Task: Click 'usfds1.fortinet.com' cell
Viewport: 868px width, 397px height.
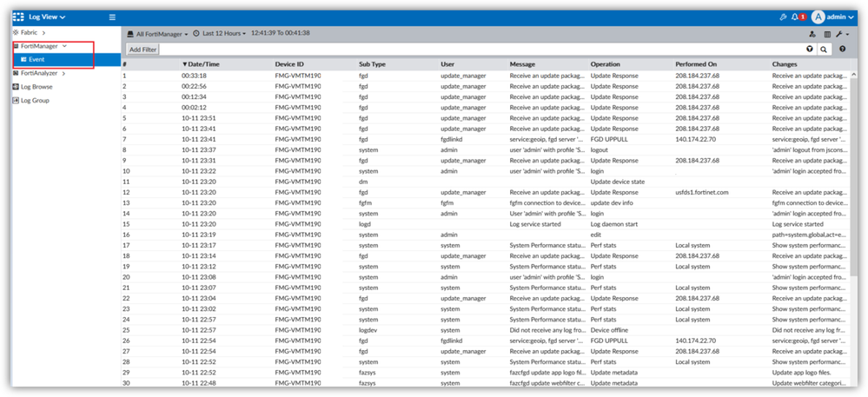Action: (701, 192)
